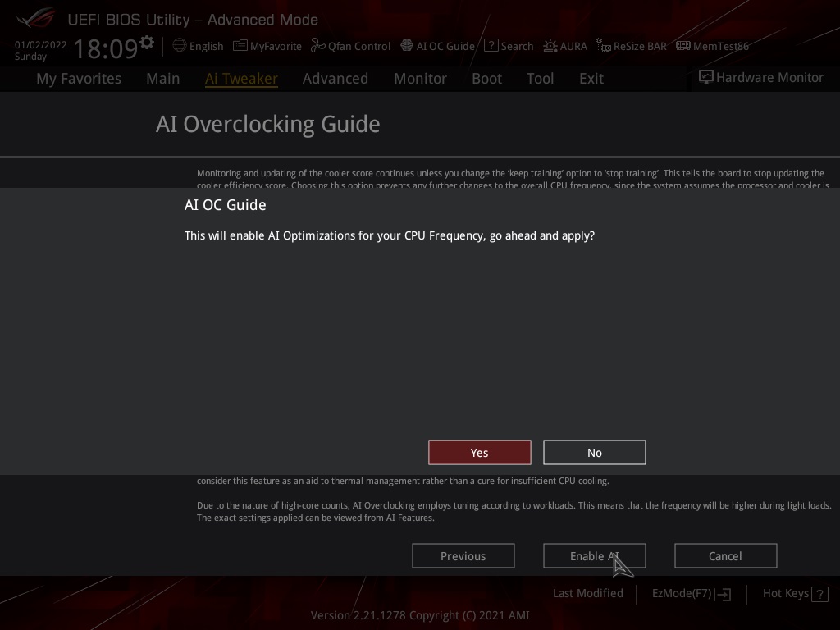The height and width of the screenshot is (630, 840).
Task: Switch to EzMode(F7)
Action: 691,593
